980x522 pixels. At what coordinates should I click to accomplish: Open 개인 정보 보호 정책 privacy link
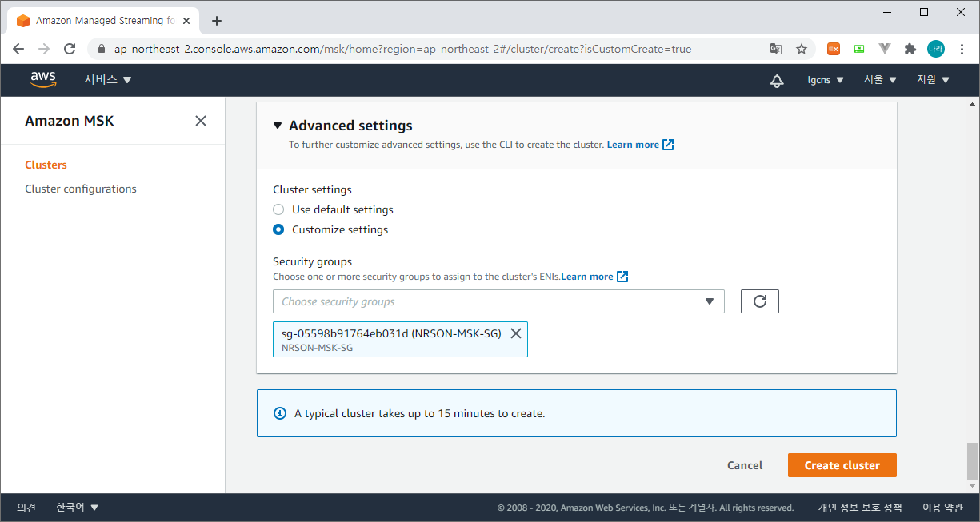(x=860, y=508)
